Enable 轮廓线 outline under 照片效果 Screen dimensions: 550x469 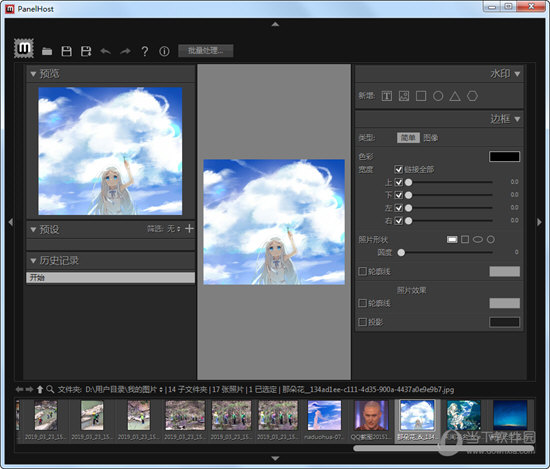[x=362, y=303]
